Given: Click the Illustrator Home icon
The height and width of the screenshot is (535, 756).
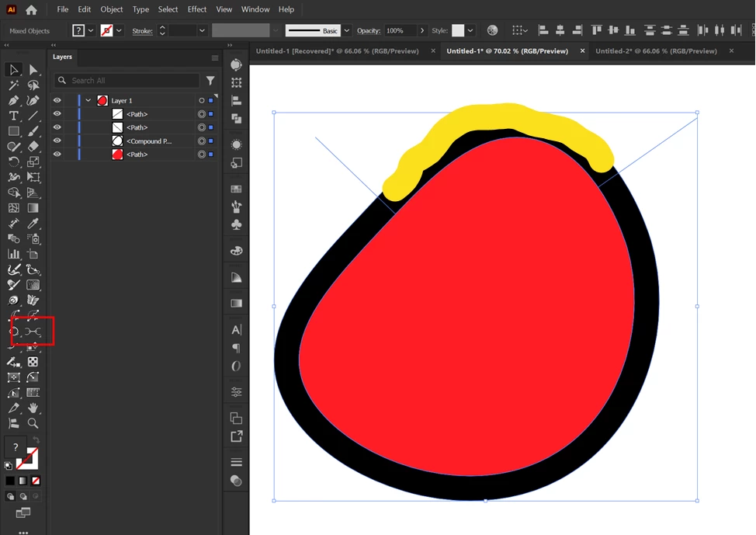Looking at the screenshot, I should click(31, 9).
